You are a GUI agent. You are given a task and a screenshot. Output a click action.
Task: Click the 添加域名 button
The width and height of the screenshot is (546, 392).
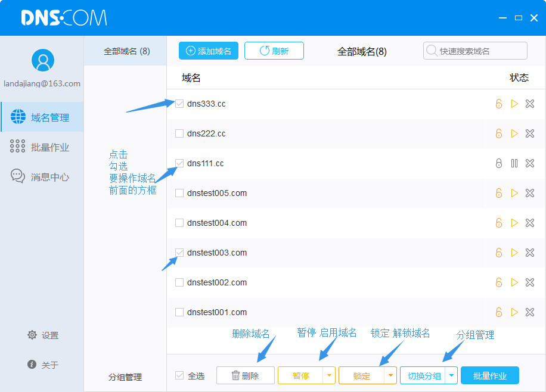209,51
